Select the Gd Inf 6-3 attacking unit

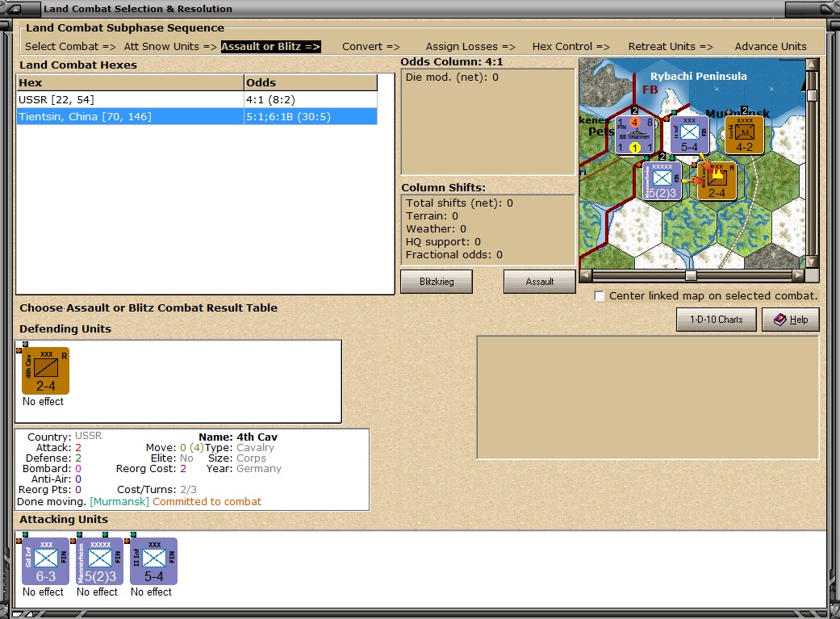[45, 561]
